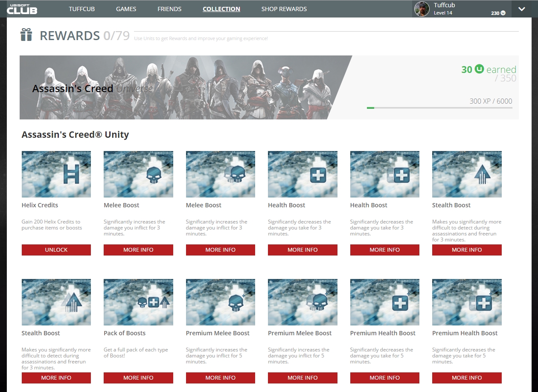The width and height of the screenshot is (538, 392).
Task: Open the TUFFCUB navigation tab
Action: (x=82, y=9)
